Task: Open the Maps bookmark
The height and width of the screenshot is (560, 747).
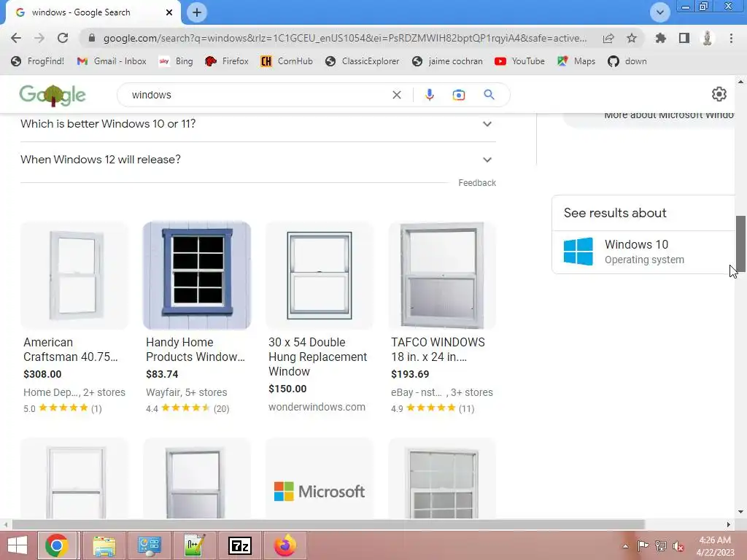Action: (576, 61)
